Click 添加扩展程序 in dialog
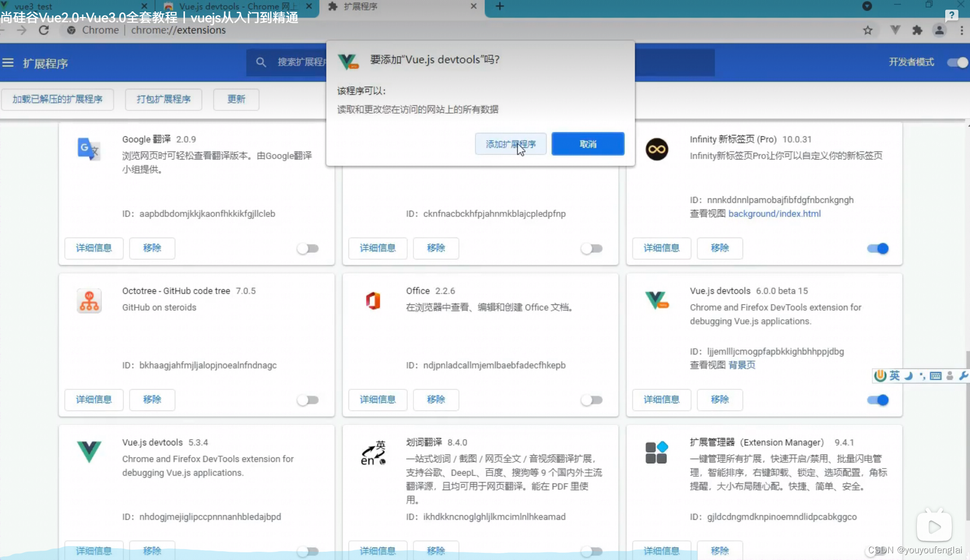Viewport: 970px width, 560px height. coord(511,144)
